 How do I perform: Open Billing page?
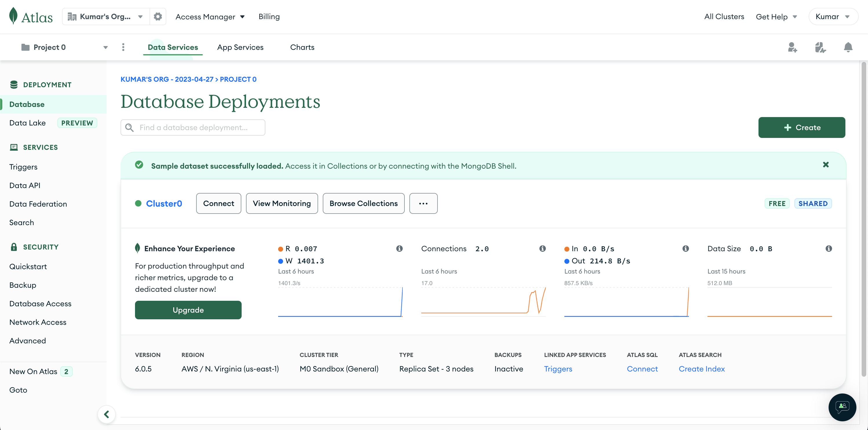(x=269, y=17)
